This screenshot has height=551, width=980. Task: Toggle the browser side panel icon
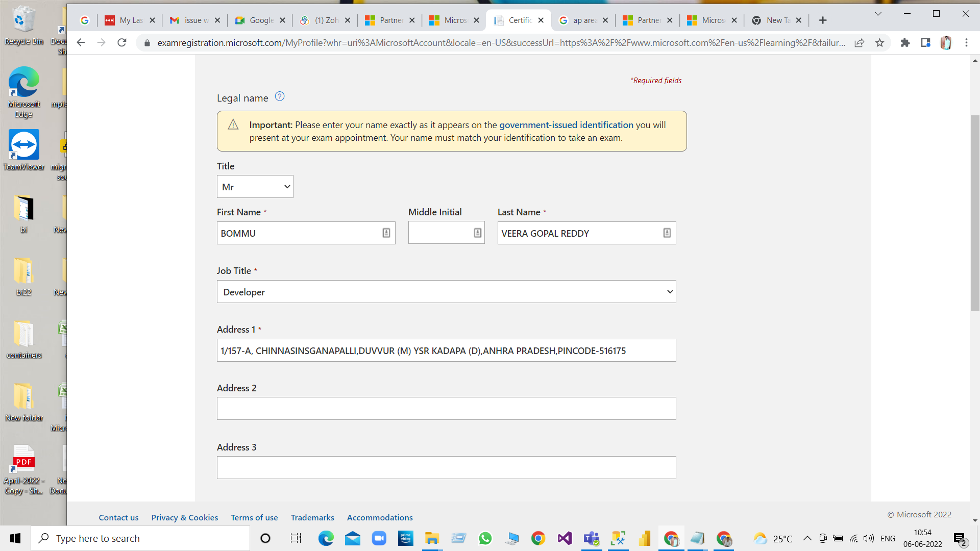pyautogui.click(x=925, y=43)
